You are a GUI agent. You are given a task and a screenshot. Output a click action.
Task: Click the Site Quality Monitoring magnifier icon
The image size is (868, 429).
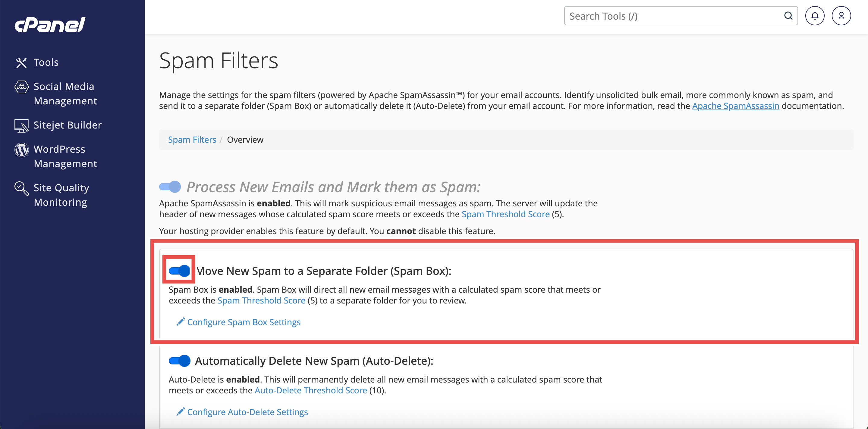point(22,188)
